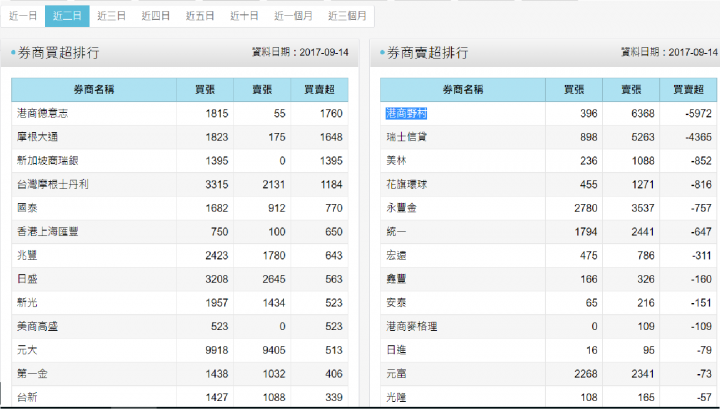
Task: Click 賣張 value 6368 for 港商野村
Action: pyautogui.click(x=643, y=113)
